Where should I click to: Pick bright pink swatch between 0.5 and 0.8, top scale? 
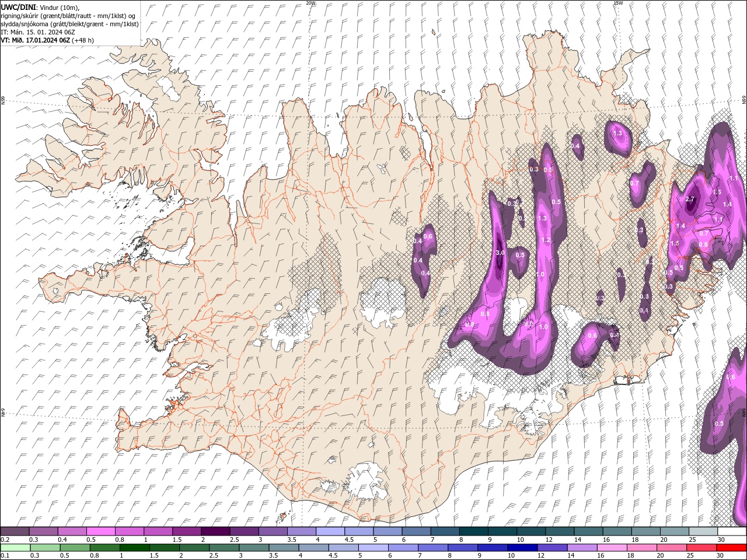coord(100,531)
